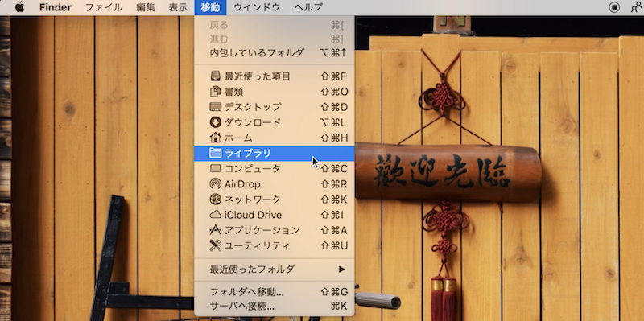Go to iCloud Drive
Image resolution: width=644 pixels, height=321 pixels.
point(275,215)
